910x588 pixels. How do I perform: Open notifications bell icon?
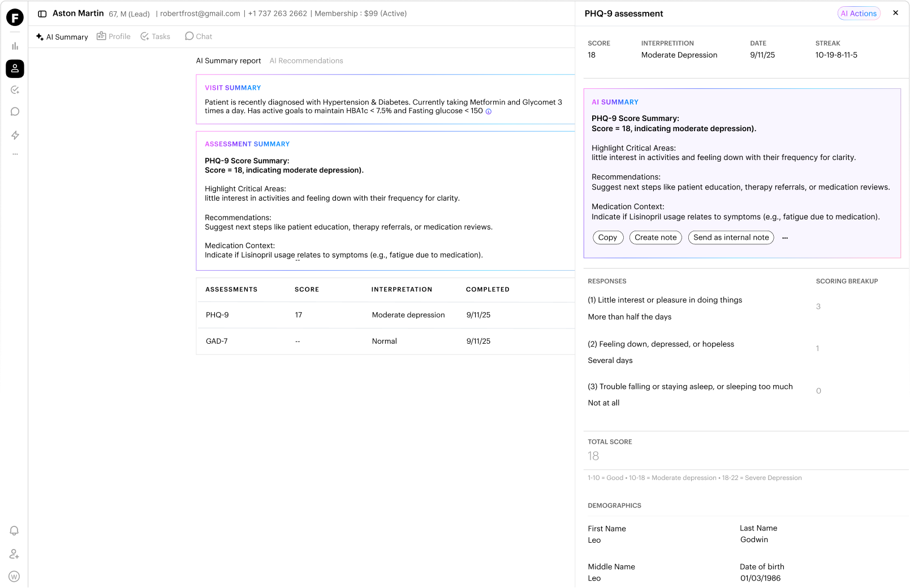coord(15,530)
